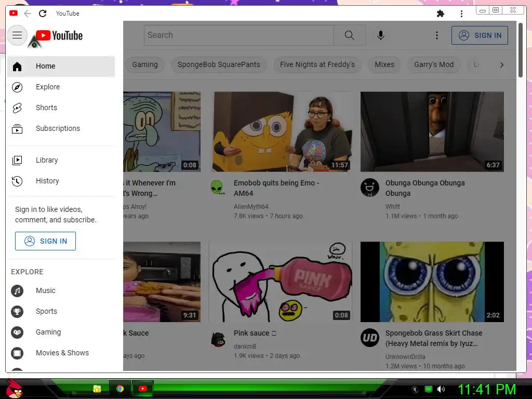Open Chrome from the taskbar
532x399 pixels.
point(120,389)
